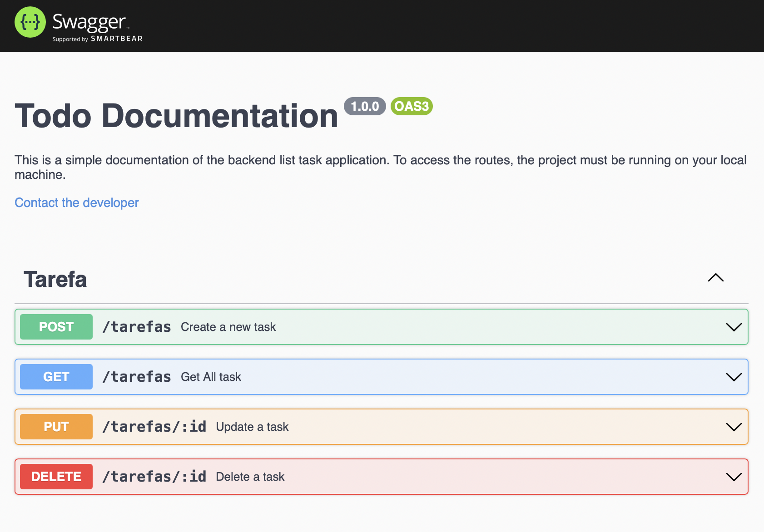Collapse the Tarefa section

click(x=715, y=278)
